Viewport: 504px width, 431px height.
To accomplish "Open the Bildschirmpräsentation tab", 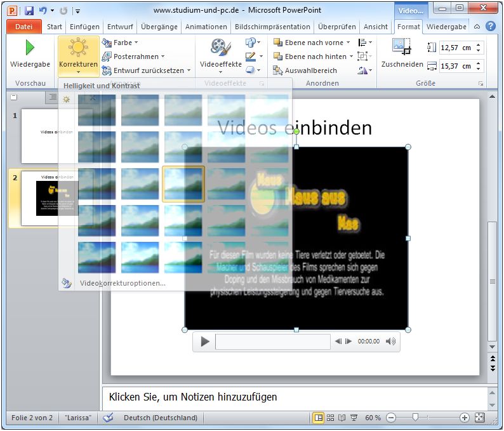I will pos(272,27).
